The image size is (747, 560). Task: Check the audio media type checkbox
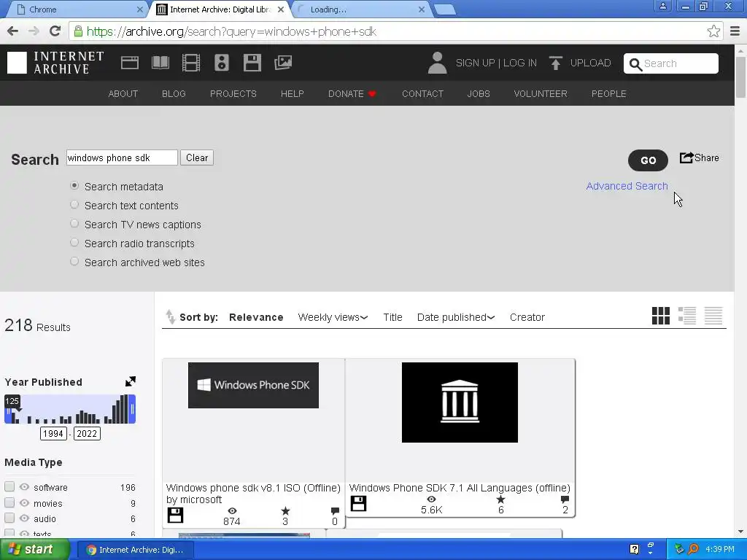[9, 518]
